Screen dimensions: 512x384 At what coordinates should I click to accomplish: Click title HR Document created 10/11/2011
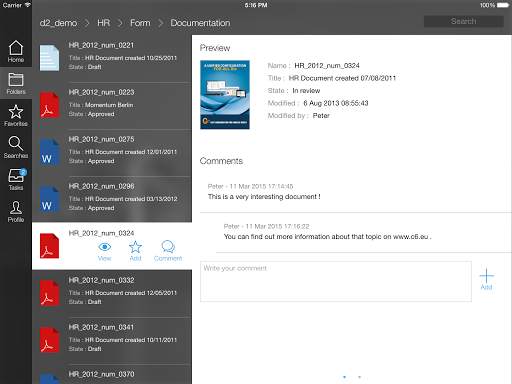(x=131, y=340)
